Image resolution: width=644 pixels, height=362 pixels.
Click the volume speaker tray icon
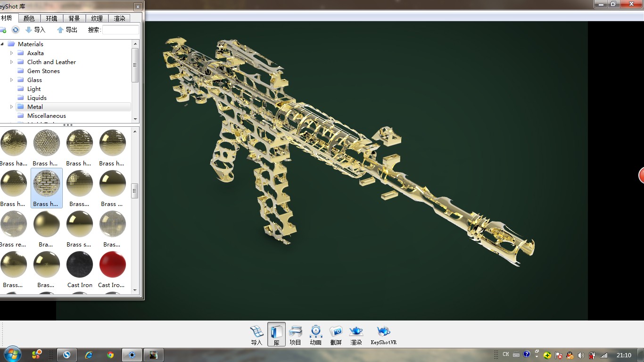[x=581, y=355]
